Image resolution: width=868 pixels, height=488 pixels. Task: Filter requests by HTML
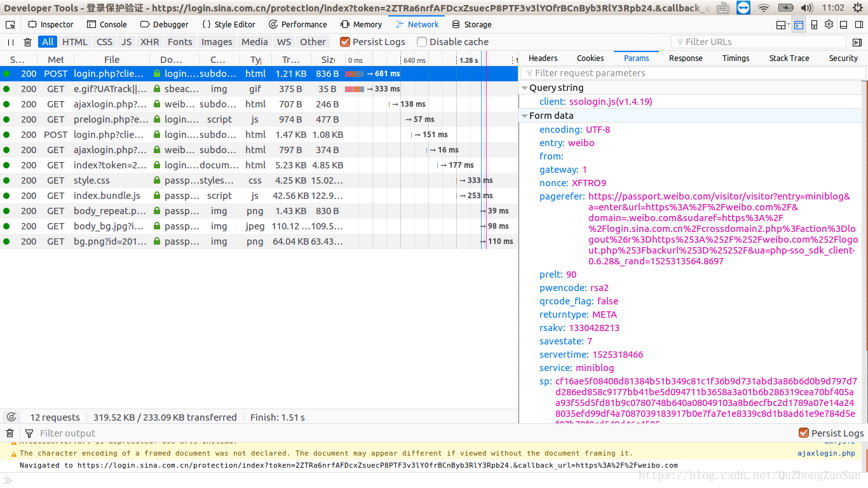[75, 42]
